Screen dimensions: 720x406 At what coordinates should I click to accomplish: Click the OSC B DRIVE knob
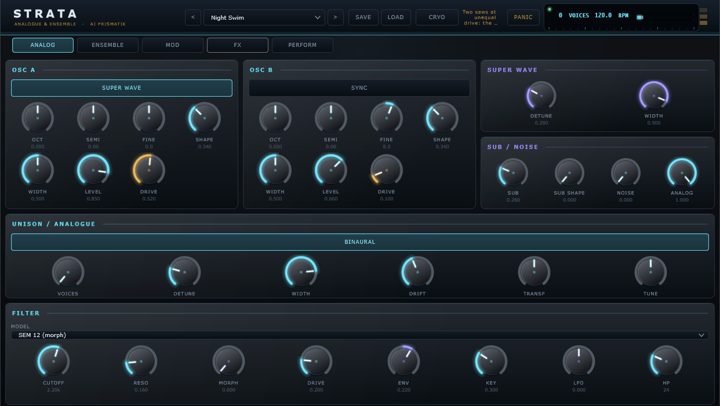point(386,170)
